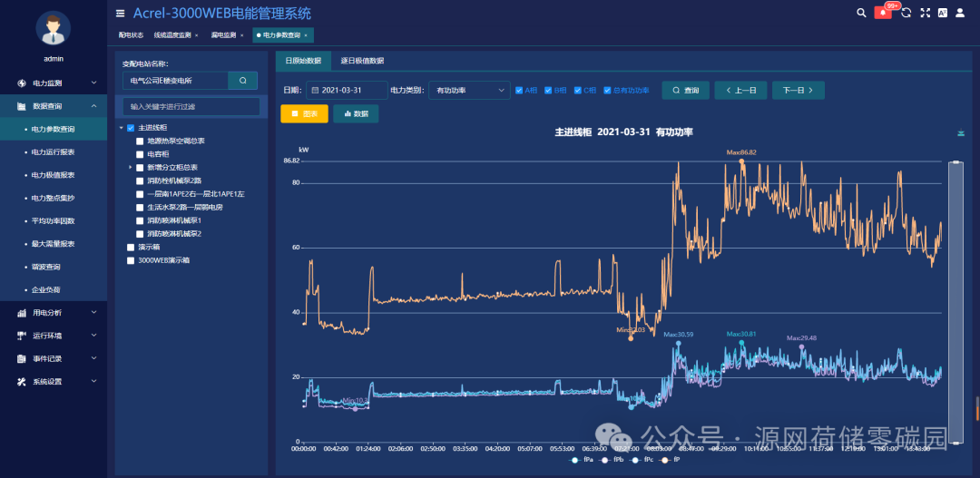
Task: Switch to the 配电状态 tab
Action: 131,35
